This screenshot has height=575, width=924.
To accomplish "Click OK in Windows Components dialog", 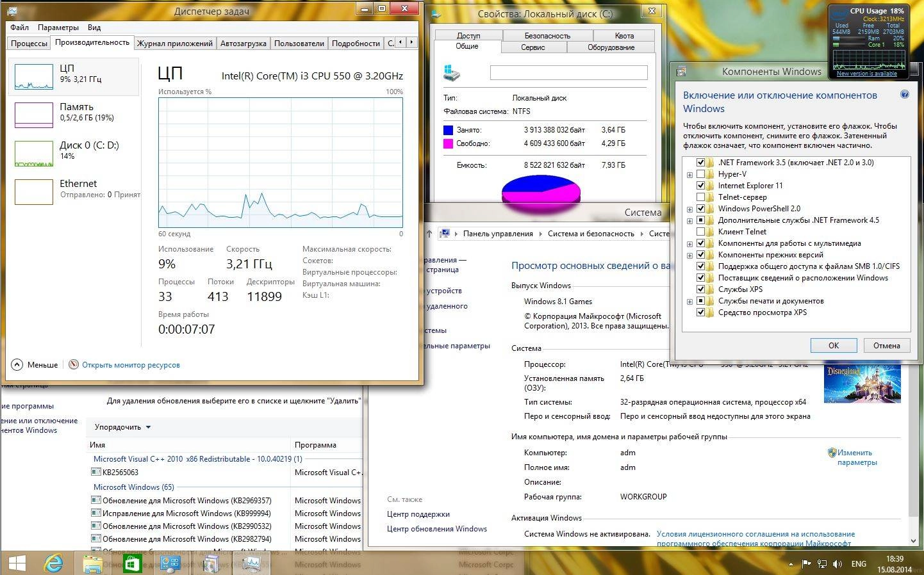I will pyautogui.click(x=834, y=345).
